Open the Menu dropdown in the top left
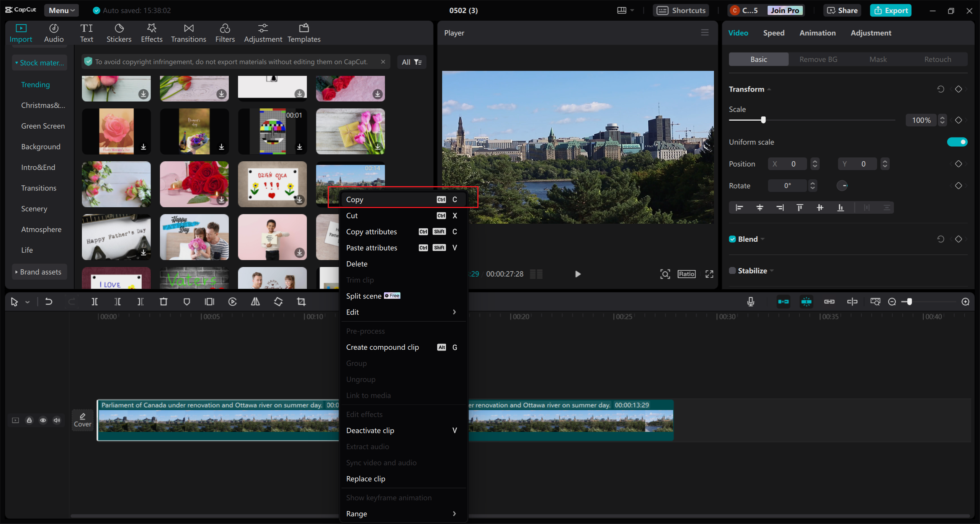The height and width of the screenshot is (524, 980). click(x=61, y=10)
